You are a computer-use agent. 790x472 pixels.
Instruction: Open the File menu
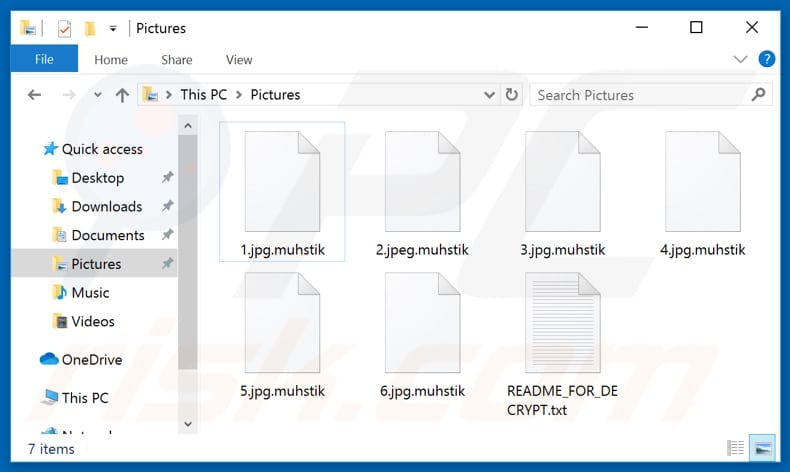[x=44, y=59]
